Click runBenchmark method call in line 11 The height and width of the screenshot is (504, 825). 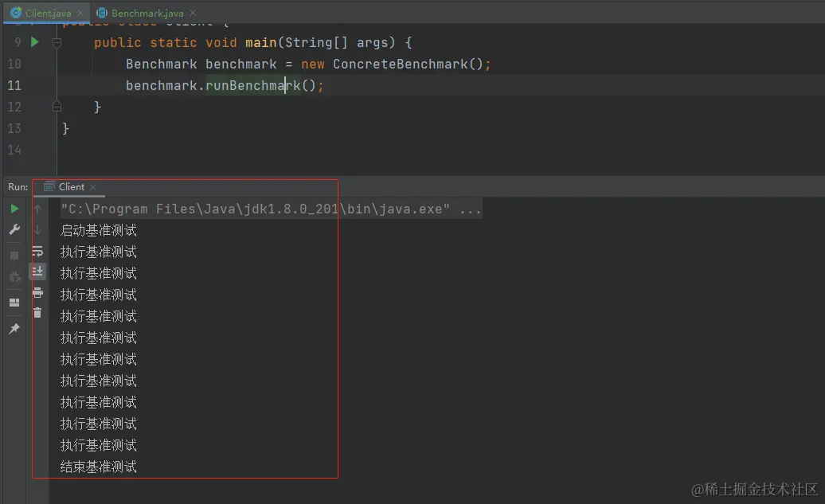tap(253, 85)
